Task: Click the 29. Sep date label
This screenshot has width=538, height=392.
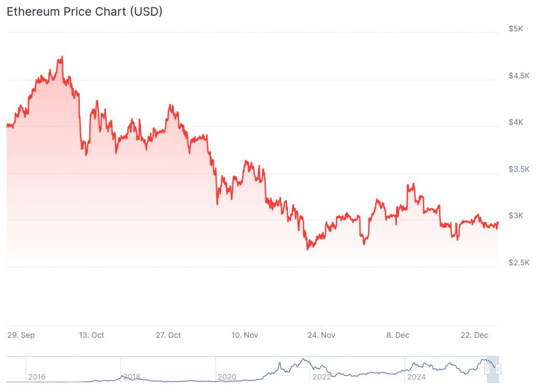Action: [x=21, y=335]
